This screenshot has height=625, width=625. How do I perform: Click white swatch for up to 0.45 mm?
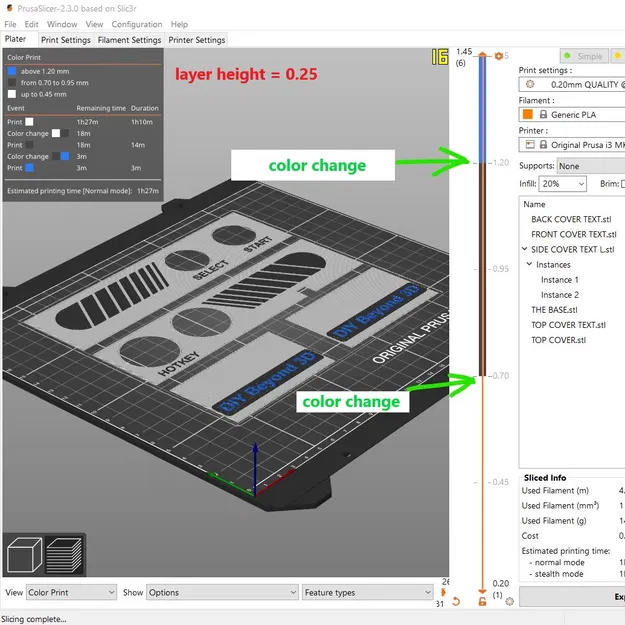tap(12, 94)
